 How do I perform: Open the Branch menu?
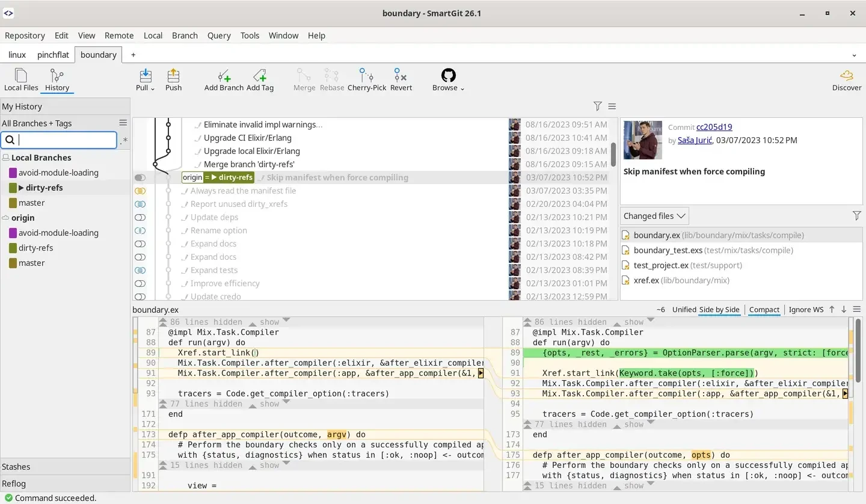(185, 35)
